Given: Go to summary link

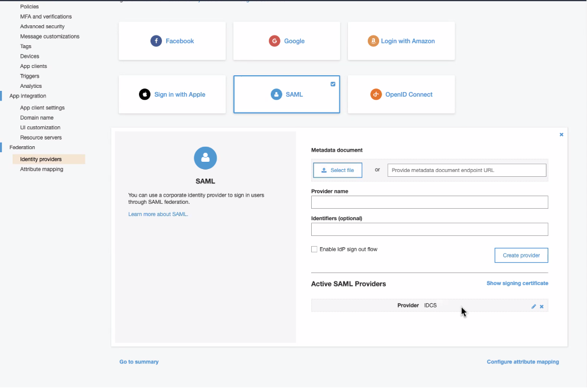Looking at the screenshot, I should pos(139,362).
